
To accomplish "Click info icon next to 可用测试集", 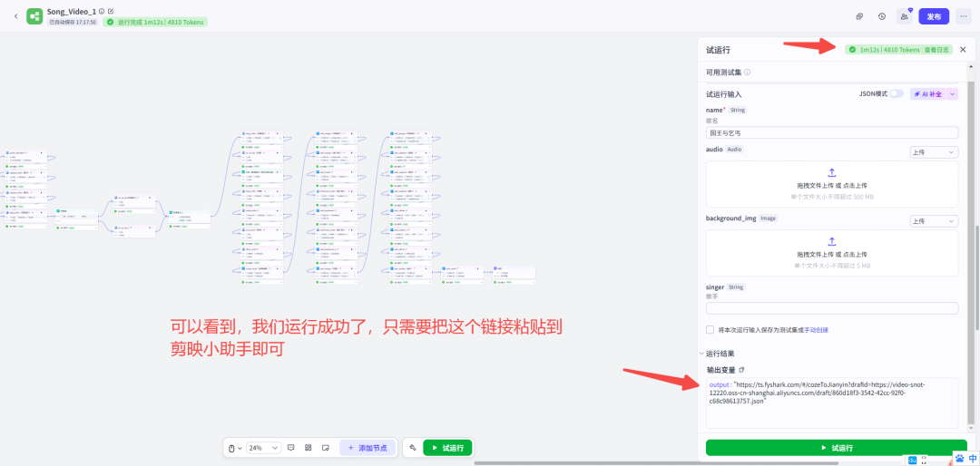I will pos(747,72).
